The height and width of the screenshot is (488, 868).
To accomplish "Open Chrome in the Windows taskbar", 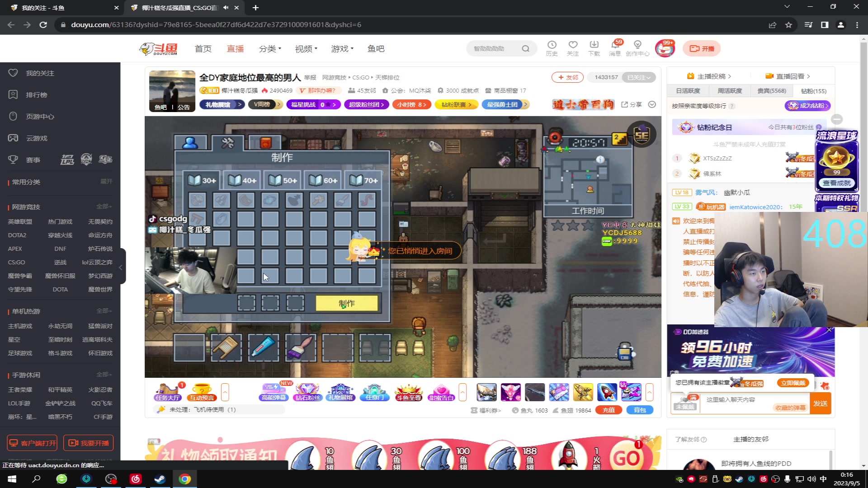I will point(184,479).
